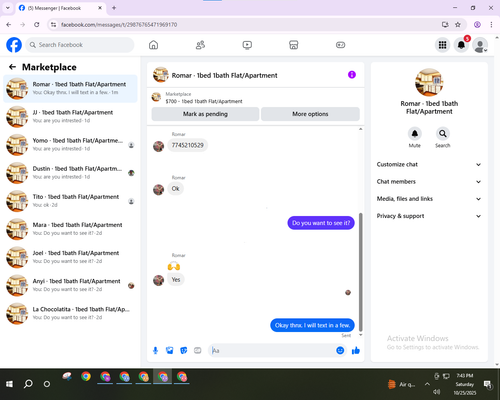Click More options button
Screen dimensions: 500x400
coord(310,114)
